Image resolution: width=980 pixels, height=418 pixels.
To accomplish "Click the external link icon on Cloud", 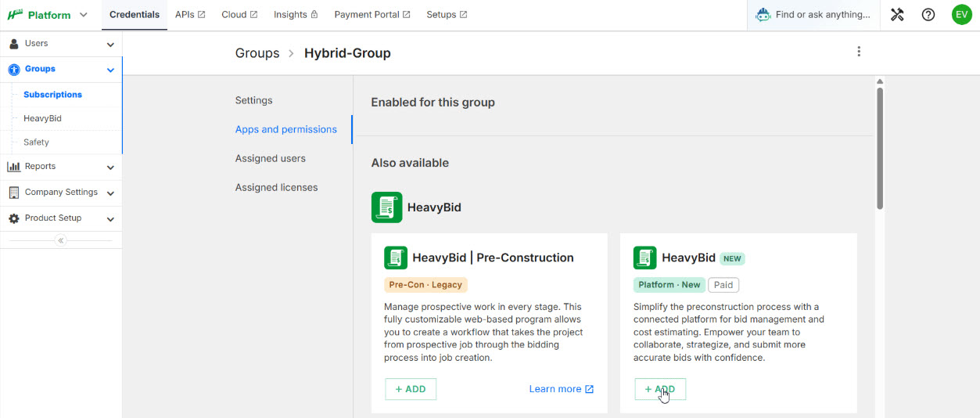I will pos(253,15).
